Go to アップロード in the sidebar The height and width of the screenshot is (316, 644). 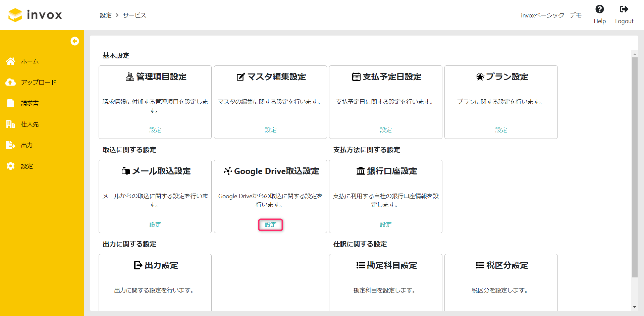click(x=39, y=82)
